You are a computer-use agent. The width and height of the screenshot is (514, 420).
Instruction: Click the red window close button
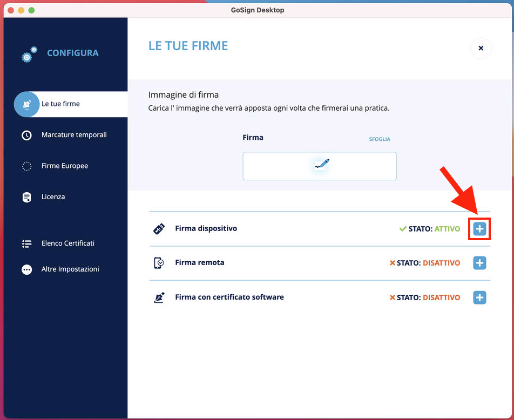point(11,10)
